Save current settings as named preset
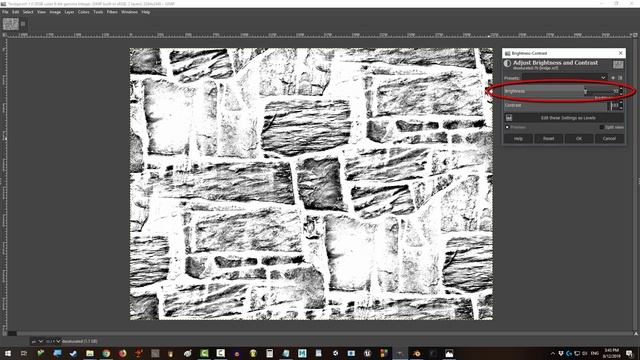 pyautogui.click(x=613, y=78)
